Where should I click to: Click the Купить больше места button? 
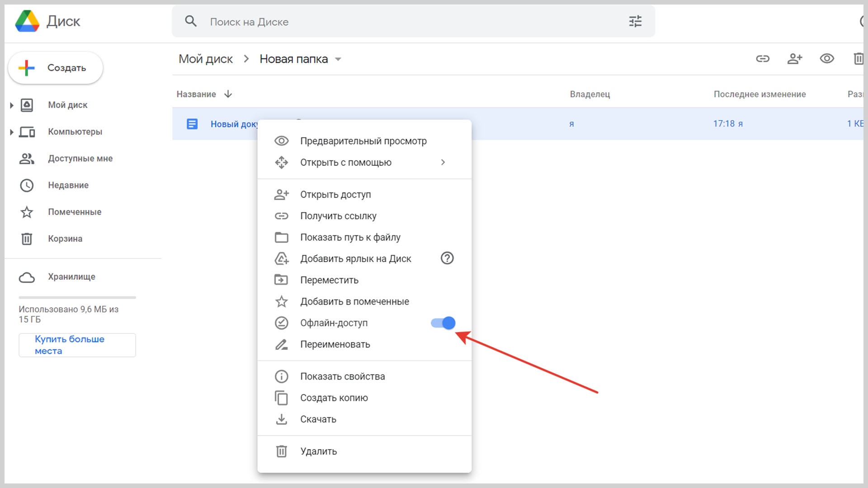(x=77, y=345)
